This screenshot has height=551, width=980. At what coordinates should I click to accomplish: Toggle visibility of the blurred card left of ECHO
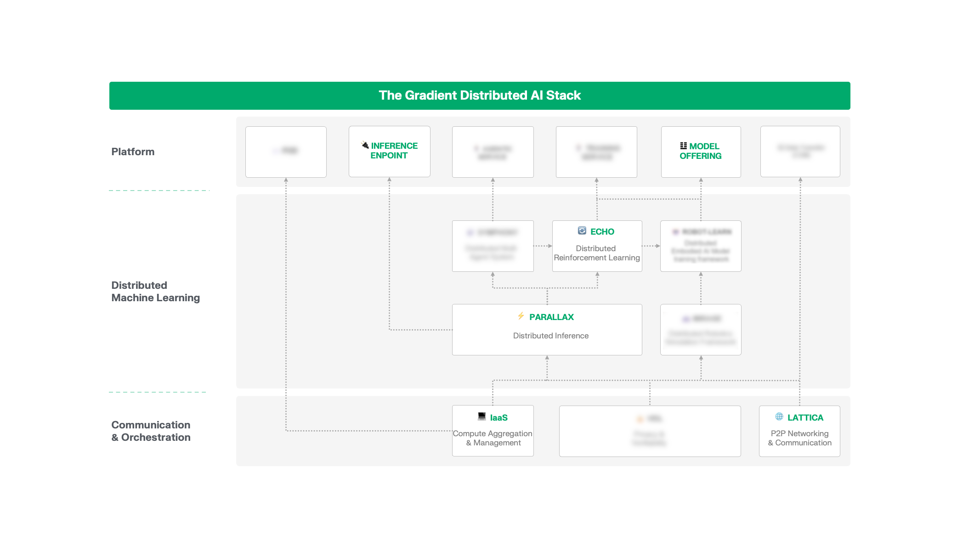coord(493,246)
